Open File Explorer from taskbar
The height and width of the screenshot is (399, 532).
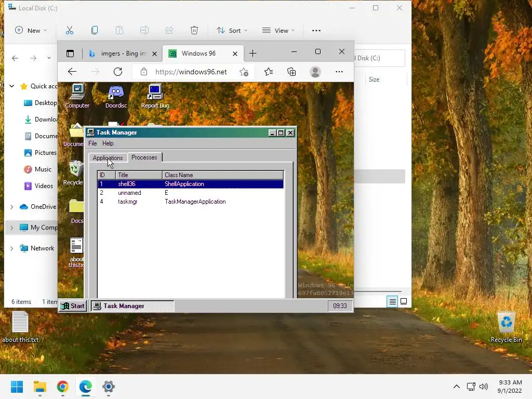coord(39,387)
